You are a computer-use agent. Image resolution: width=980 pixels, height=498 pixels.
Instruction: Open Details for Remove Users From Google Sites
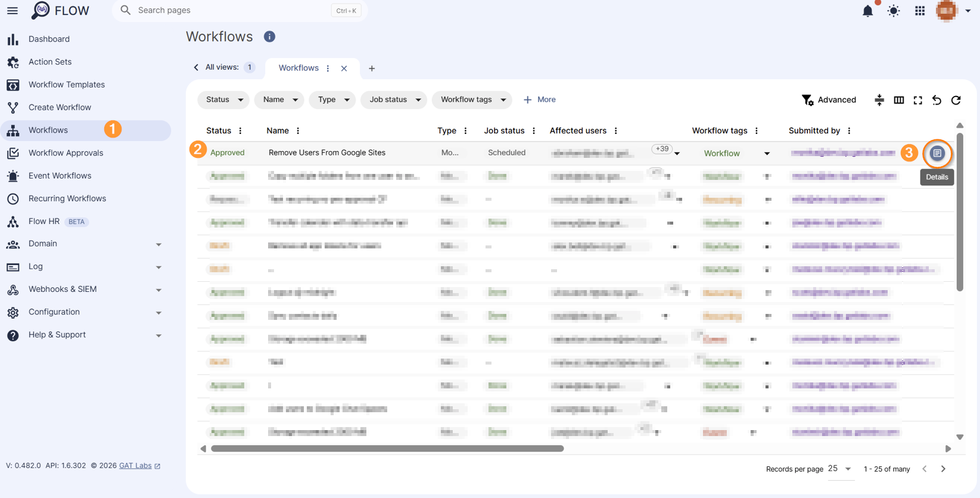[x=937, y=154]
